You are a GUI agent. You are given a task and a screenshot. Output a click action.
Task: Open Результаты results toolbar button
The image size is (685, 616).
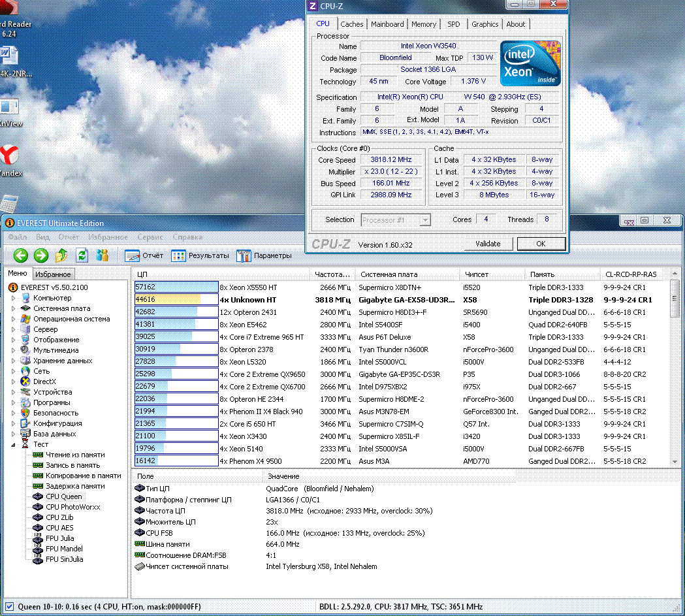pyautogui.click(x=200, y=255)
